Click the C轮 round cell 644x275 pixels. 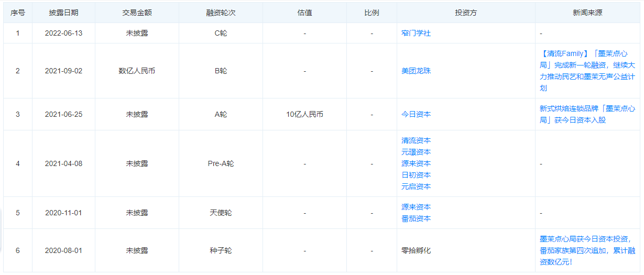[221, 33]
